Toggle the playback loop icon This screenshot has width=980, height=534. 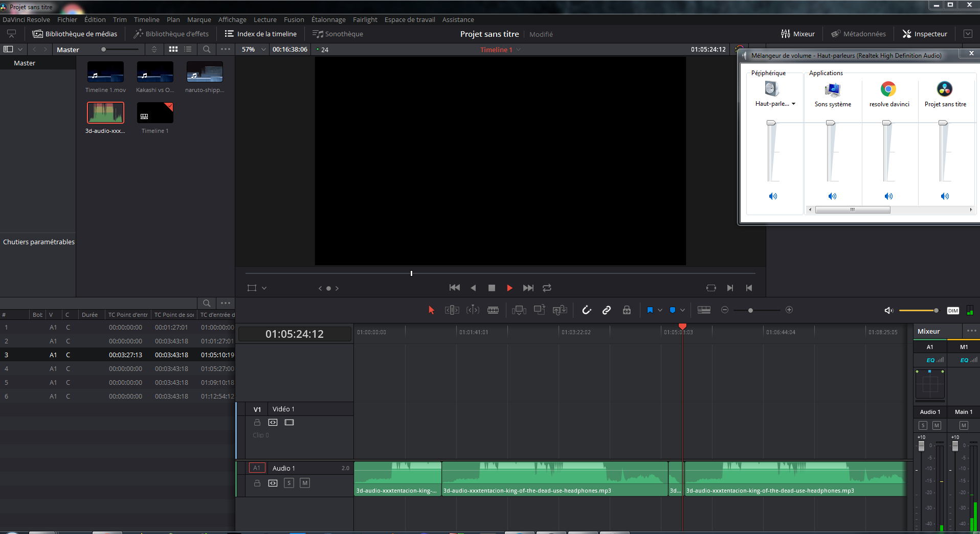tap(547, 288)
